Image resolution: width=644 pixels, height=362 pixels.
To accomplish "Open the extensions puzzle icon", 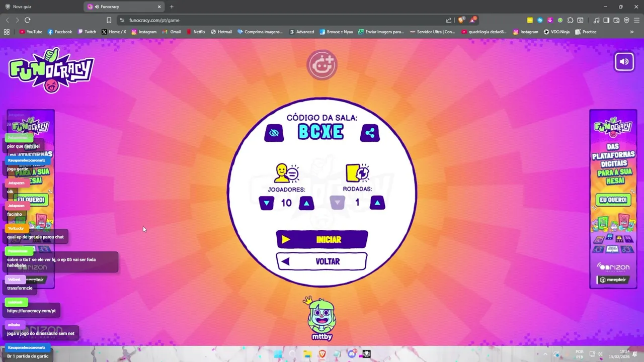I will coord(570,20).
